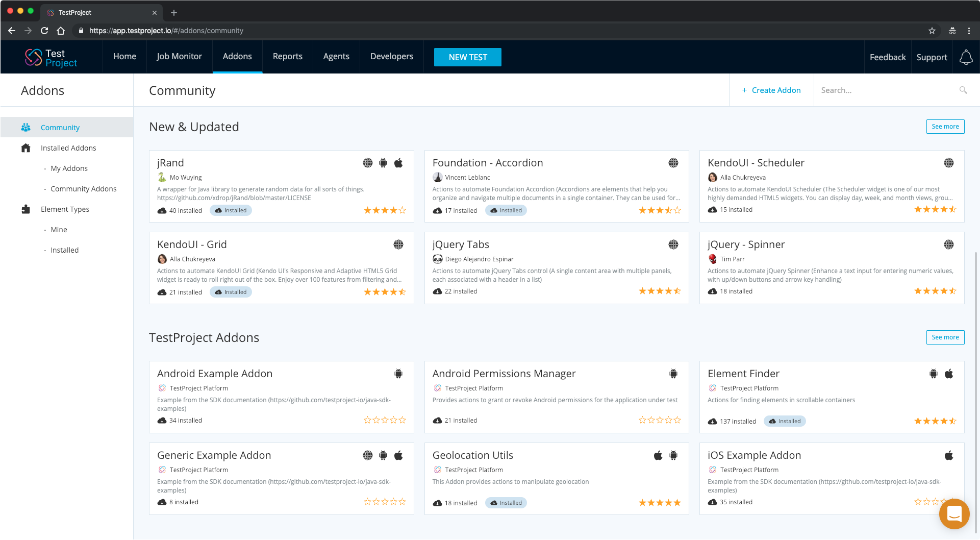Open the orange chat support widget
This screenshot has height=540, width=980.
(954, 513)
